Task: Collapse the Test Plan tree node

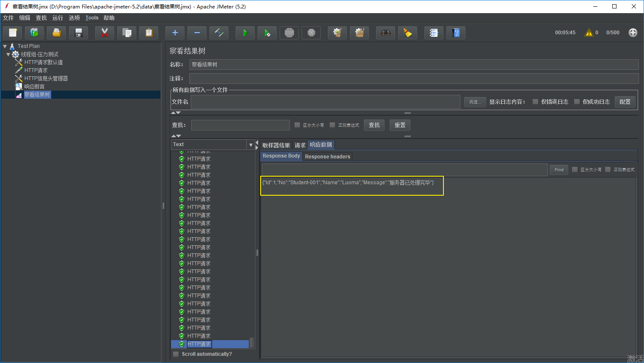Action: [5, 46]
